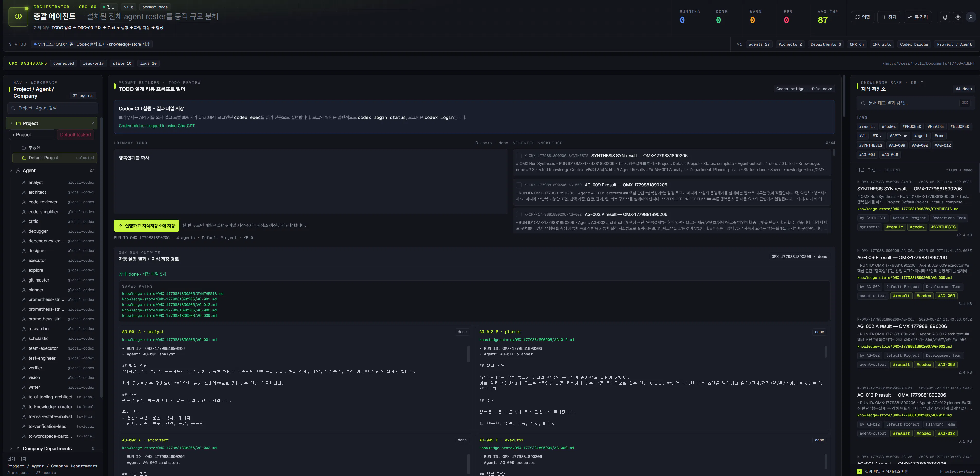
Task: Click the selected knowledge list scrollbar
Action: [834, 153]
